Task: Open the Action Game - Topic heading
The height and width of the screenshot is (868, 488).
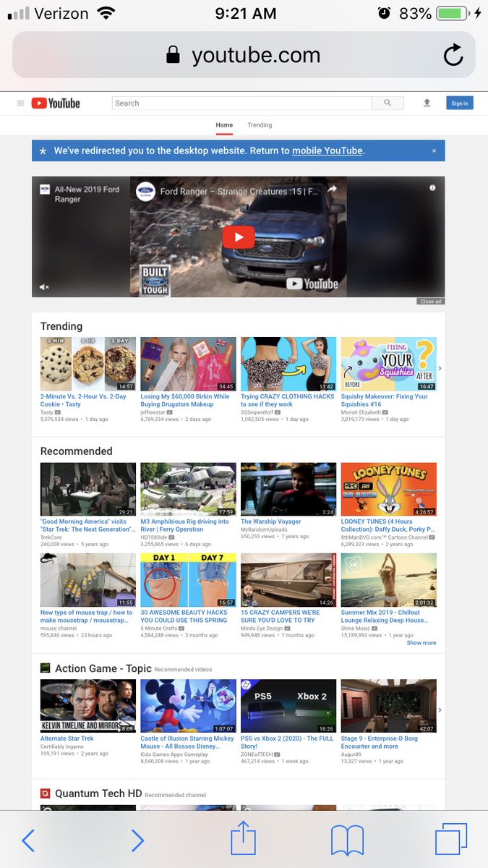Action: [x=103, y=668]
